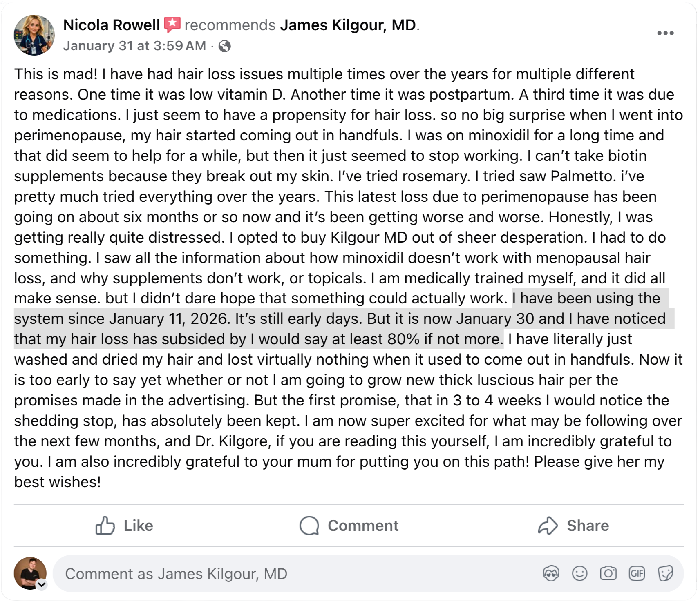Viewport: 700px width, 606px height.
Task: Click the globe privacy icon next to the timestamp
Action: [x=225, y=46]
